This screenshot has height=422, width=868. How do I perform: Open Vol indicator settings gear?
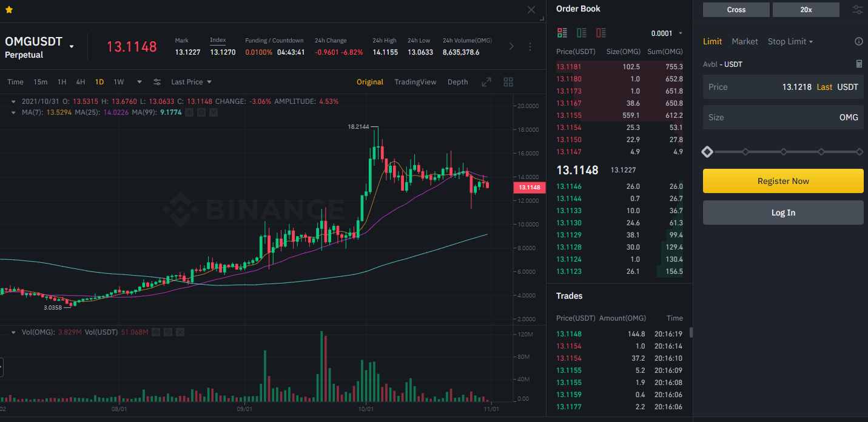(x=168, y=332)
